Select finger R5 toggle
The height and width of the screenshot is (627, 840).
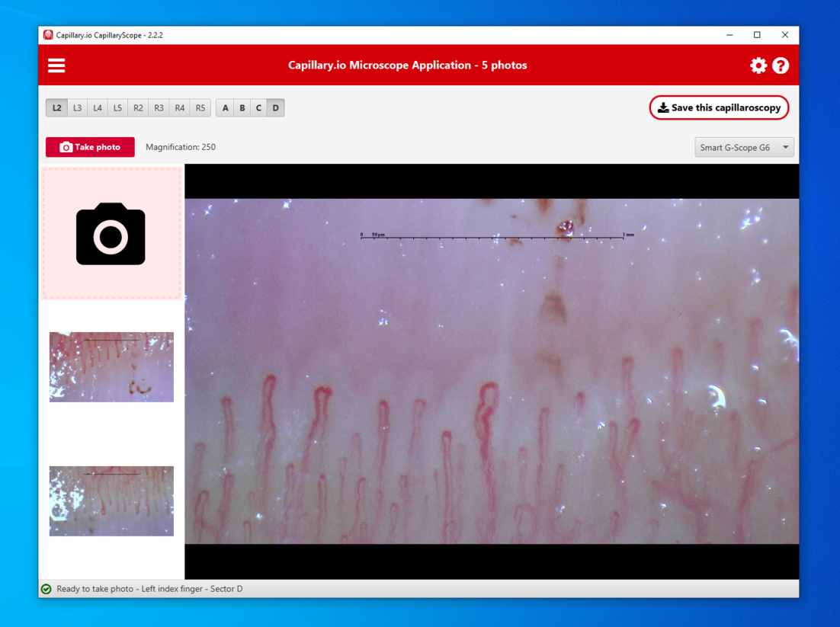[200, 108]
